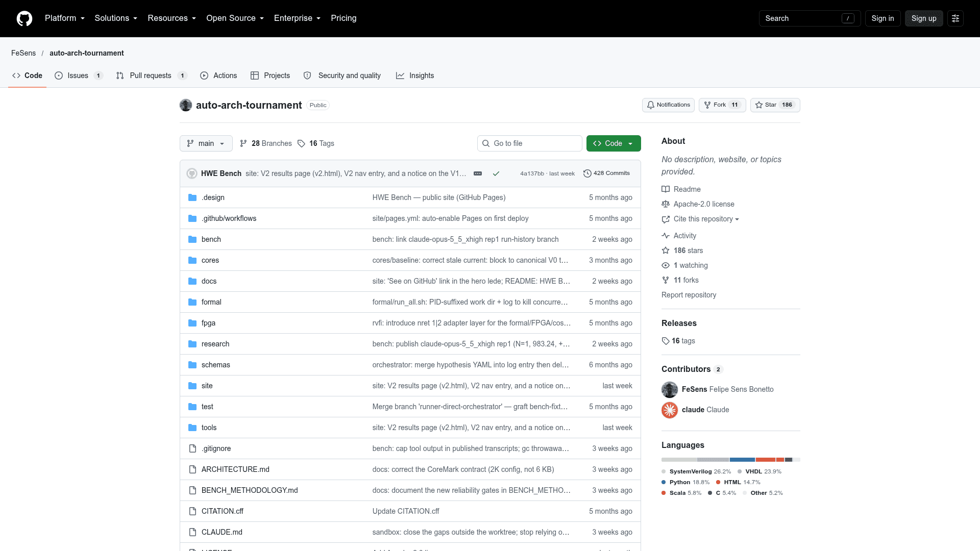Focus the Go to file field
Image resolution: width=980 pixels, height=551 pixels.
[x=530, y=143]
